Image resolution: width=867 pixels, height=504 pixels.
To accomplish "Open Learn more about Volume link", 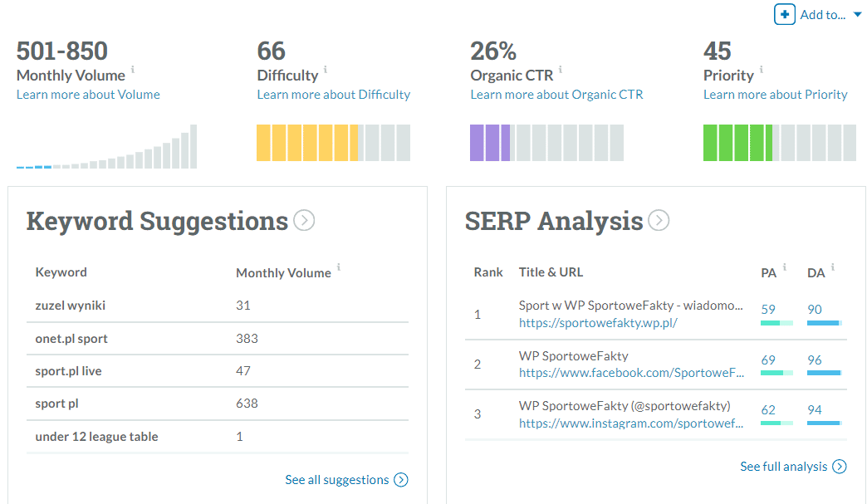I will pos(88,95).
